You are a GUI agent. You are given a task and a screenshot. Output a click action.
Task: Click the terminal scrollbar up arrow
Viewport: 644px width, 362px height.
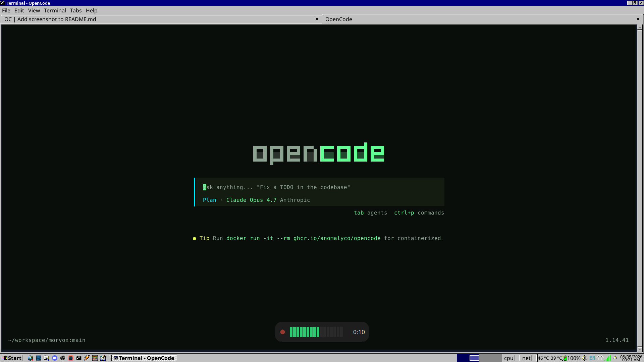[640, 27]
